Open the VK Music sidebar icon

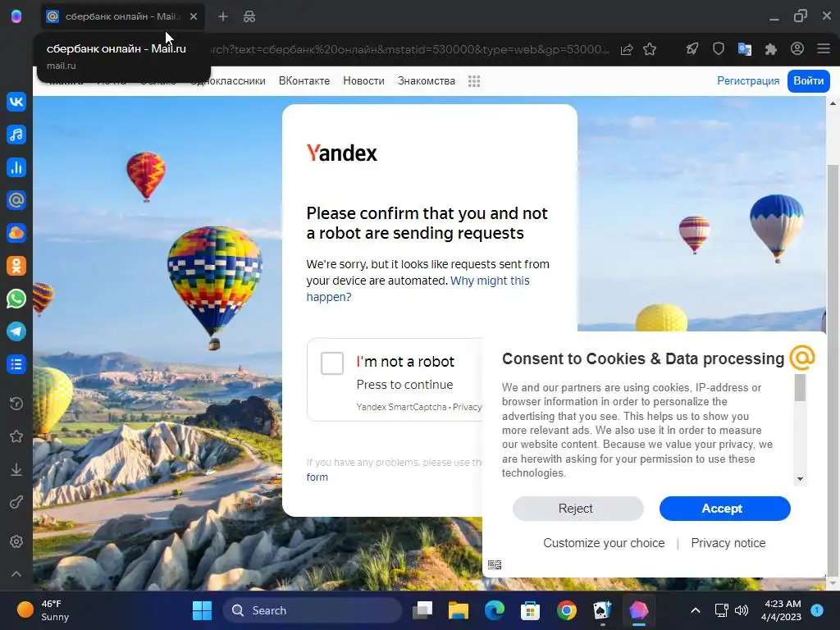click(16, 135)
